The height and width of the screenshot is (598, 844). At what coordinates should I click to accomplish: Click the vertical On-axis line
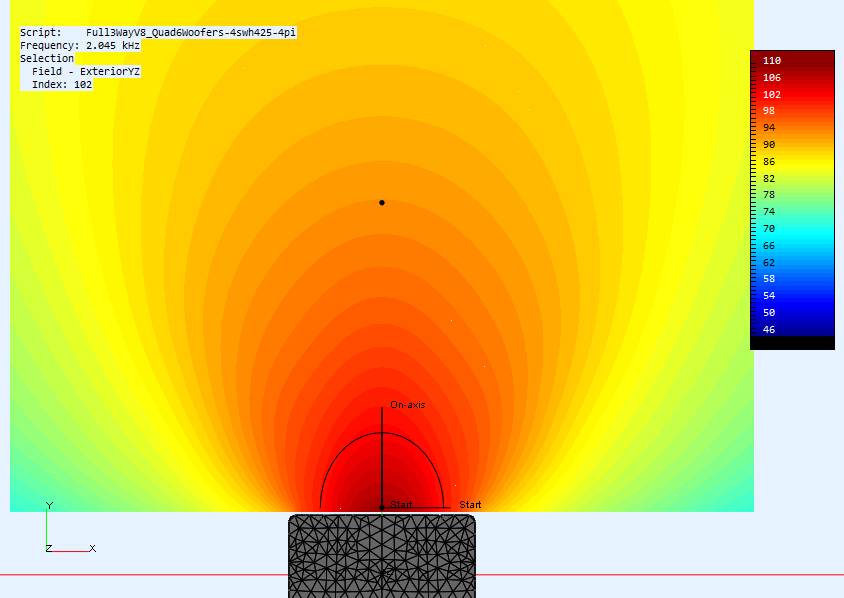(x=382, y=458)
